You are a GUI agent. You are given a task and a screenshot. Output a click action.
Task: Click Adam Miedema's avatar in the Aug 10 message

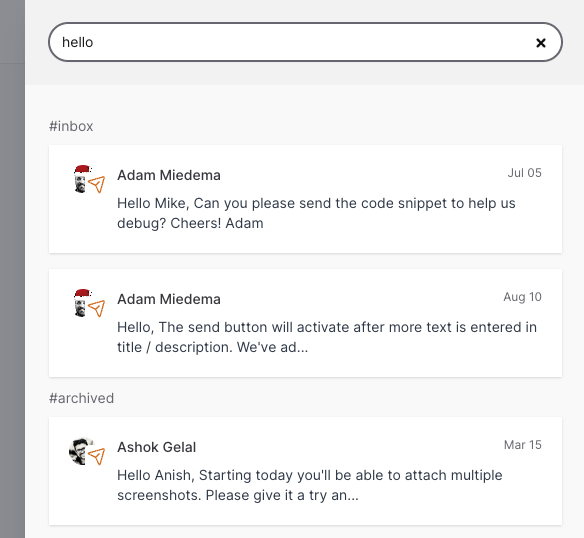tap(82, 303)
